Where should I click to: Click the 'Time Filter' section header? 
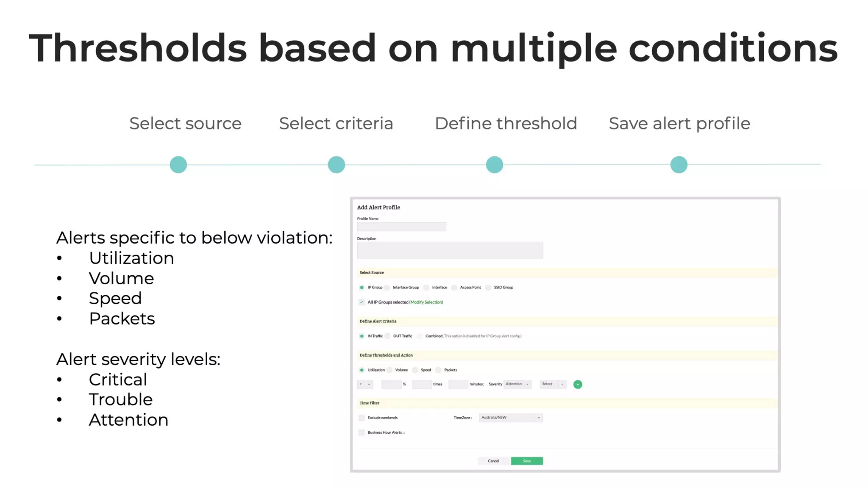(x=370, y=403)
